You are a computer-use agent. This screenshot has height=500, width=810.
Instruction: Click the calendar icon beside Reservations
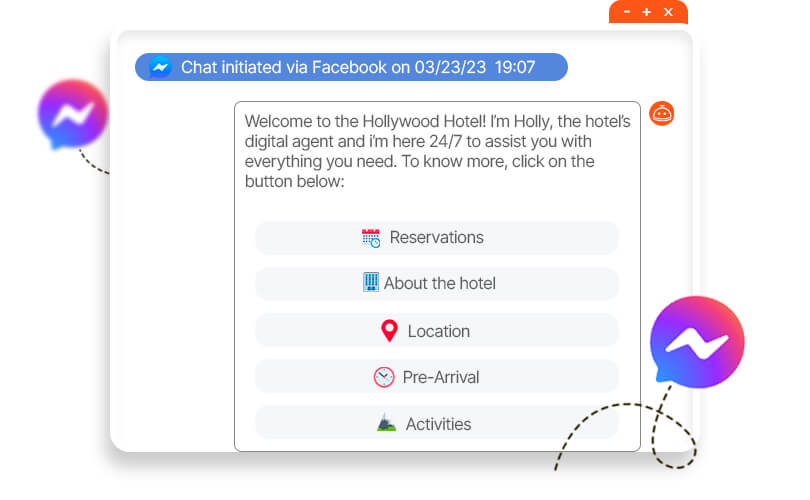pyautogui.click(x=371, y=238)
